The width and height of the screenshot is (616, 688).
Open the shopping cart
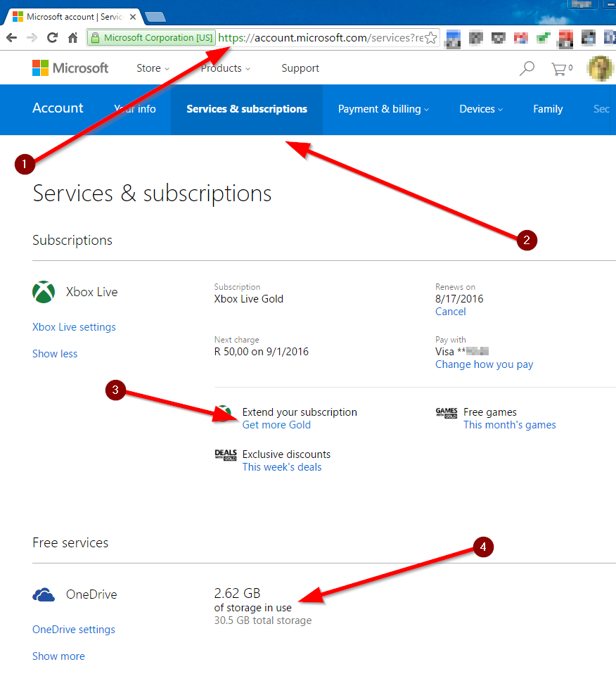tap(560, 68)
